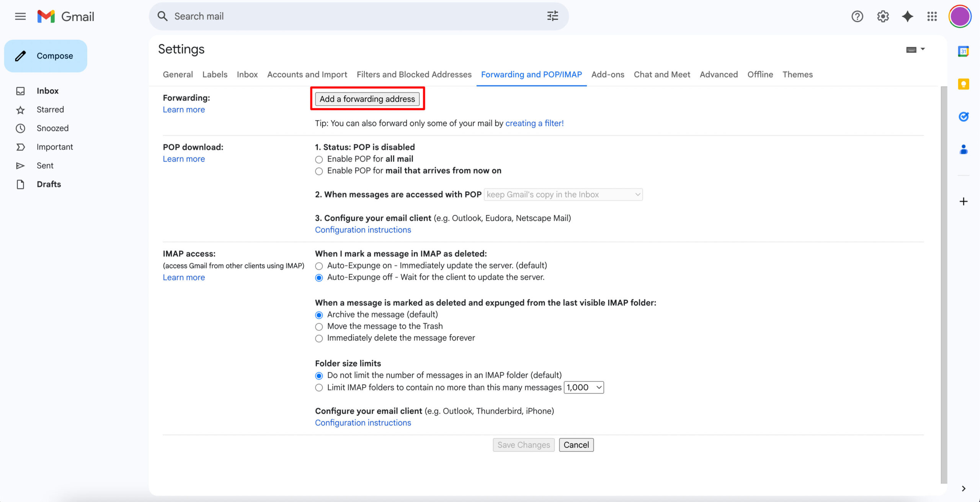This screenshot has width=980, height=502.
Task: Click the Starred star icon
Action: click(20, 110)
